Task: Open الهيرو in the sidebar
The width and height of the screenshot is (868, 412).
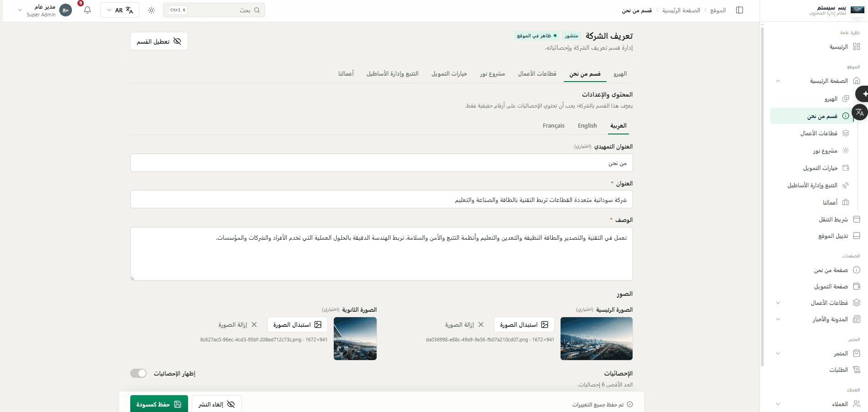Action: point(837,99)
